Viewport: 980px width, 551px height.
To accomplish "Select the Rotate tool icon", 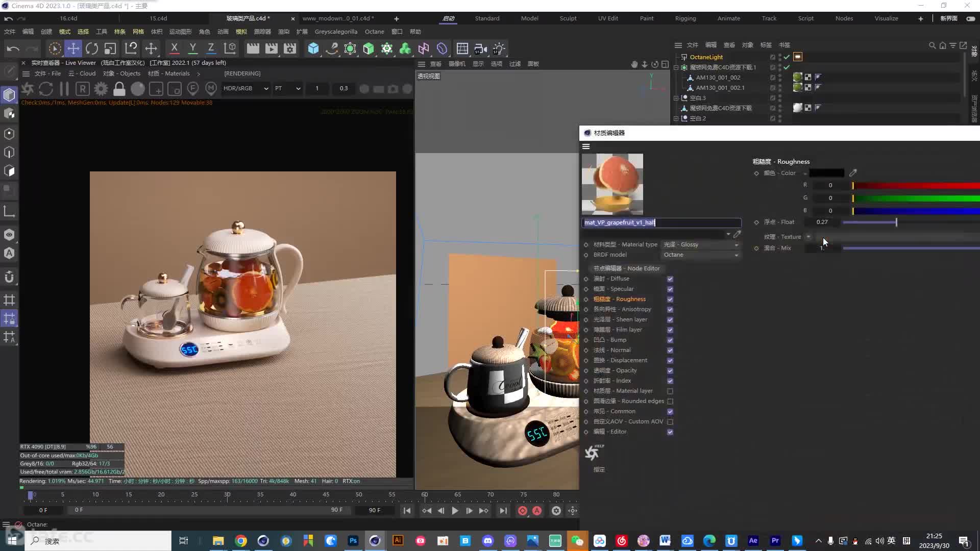I will pyautogui.click(x=91, y=48).
